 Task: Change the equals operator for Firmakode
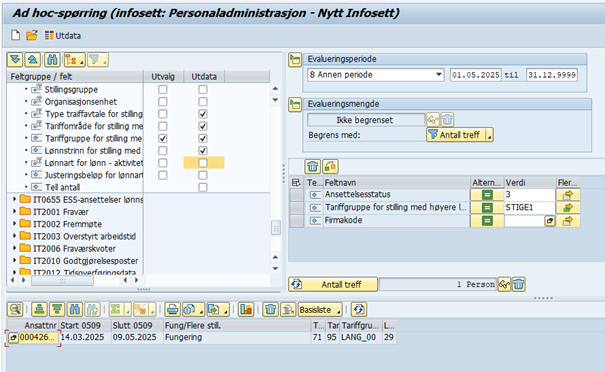pos(487,221)
